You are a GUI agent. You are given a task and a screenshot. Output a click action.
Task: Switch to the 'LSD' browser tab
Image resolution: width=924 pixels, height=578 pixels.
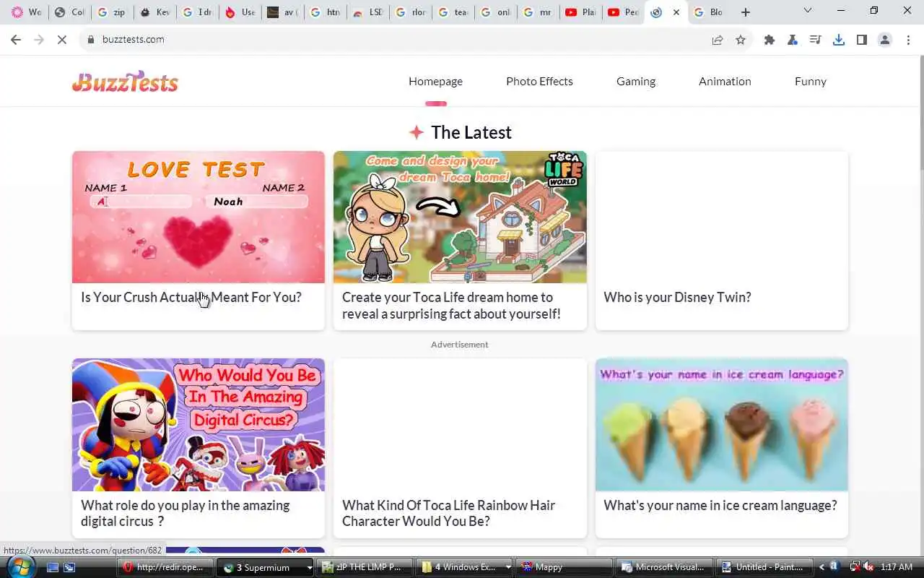(367, 12)
